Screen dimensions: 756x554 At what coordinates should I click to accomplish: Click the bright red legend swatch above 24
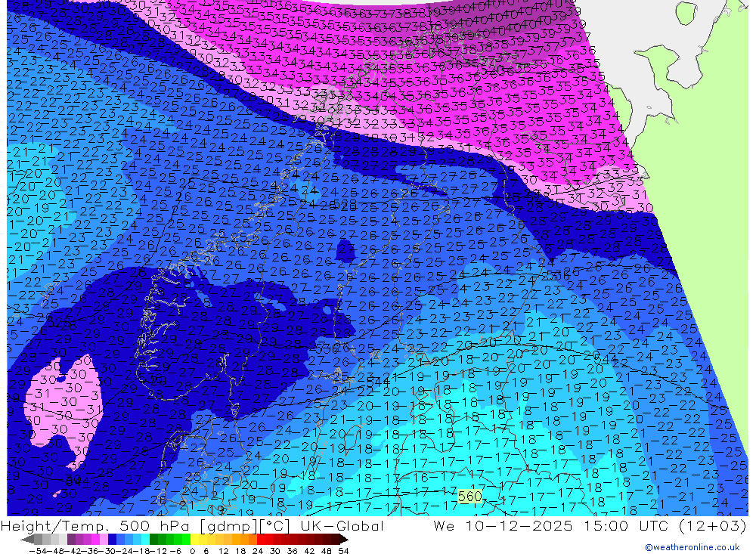(261, 540)
